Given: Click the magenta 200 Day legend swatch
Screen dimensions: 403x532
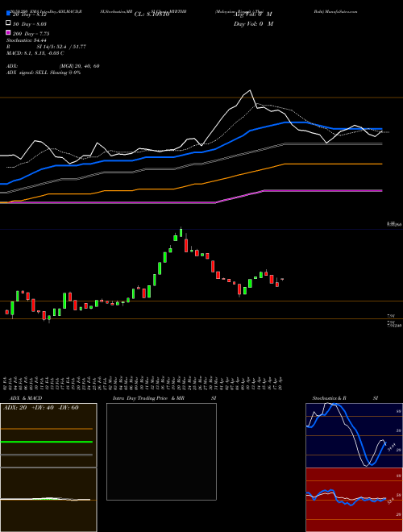Looking at the screenshot, I should (x=9, y=32).
